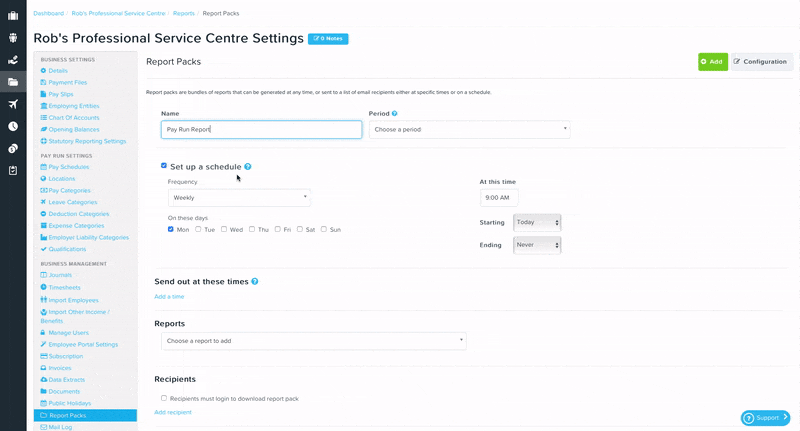The image size is (800, 431).
Task: Open the Choose a report to add dropdown
Action: click(x=313, y=341)
